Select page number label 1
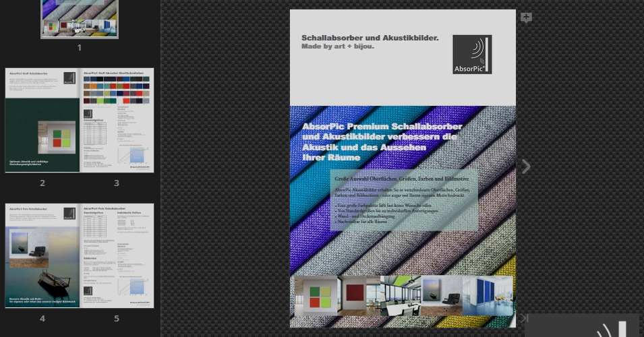 tap(80, 48)
